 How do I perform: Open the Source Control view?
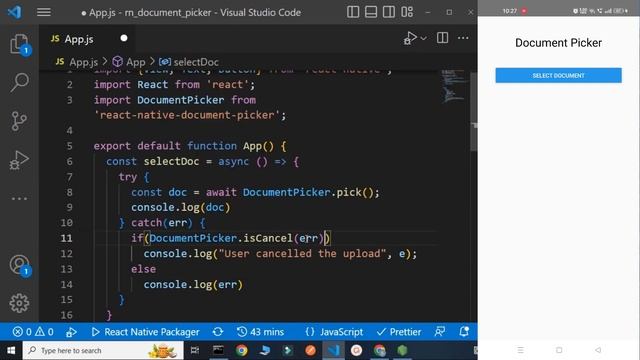19,121
